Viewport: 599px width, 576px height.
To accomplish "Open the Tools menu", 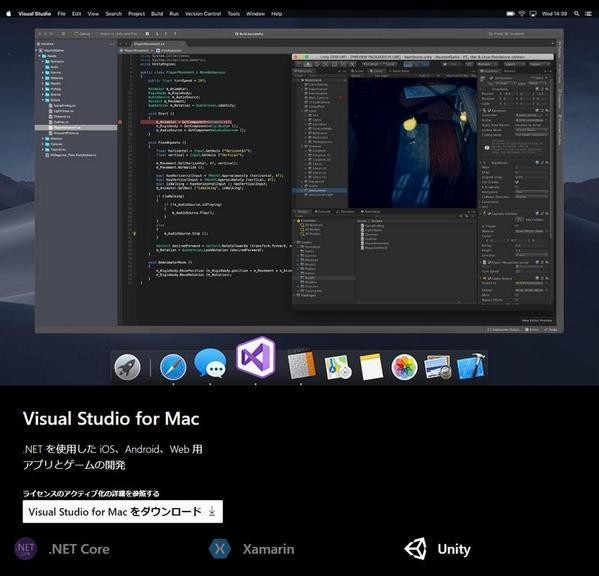I will point(233,14).
